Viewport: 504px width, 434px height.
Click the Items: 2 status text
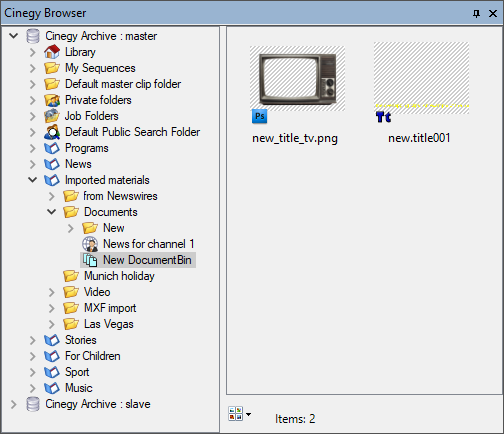coord(295,419)
